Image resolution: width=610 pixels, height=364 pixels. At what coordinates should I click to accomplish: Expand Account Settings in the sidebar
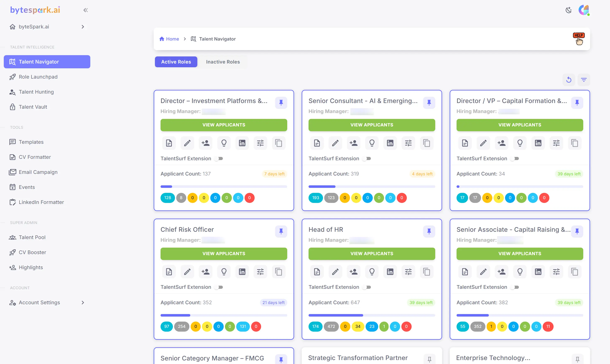[82, 302]
